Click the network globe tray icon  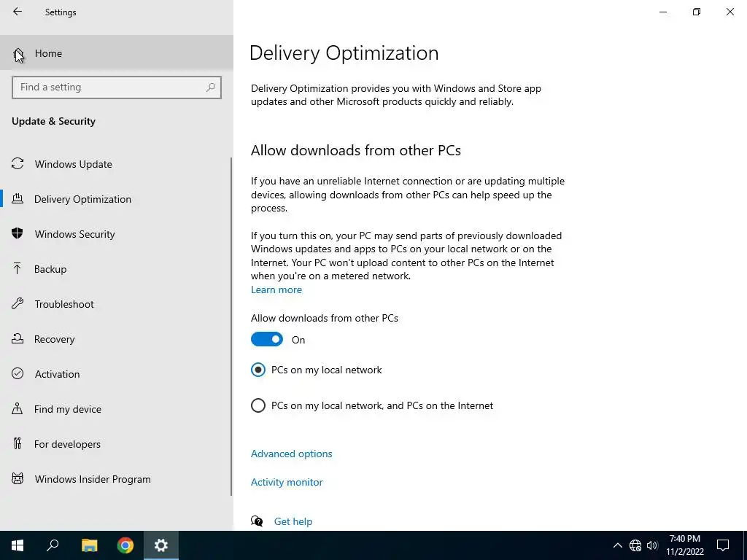click(x=635, y=545)
